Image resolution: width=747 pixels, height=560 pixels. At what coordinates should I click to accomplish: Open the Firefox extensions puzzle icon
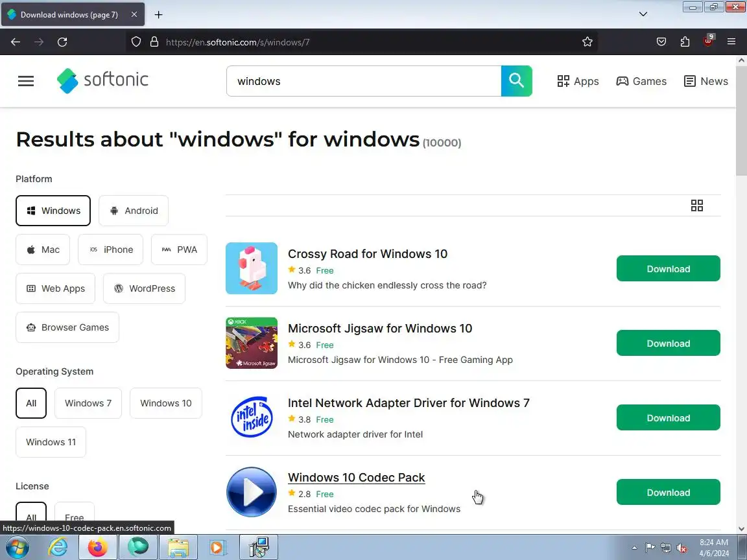685,42
